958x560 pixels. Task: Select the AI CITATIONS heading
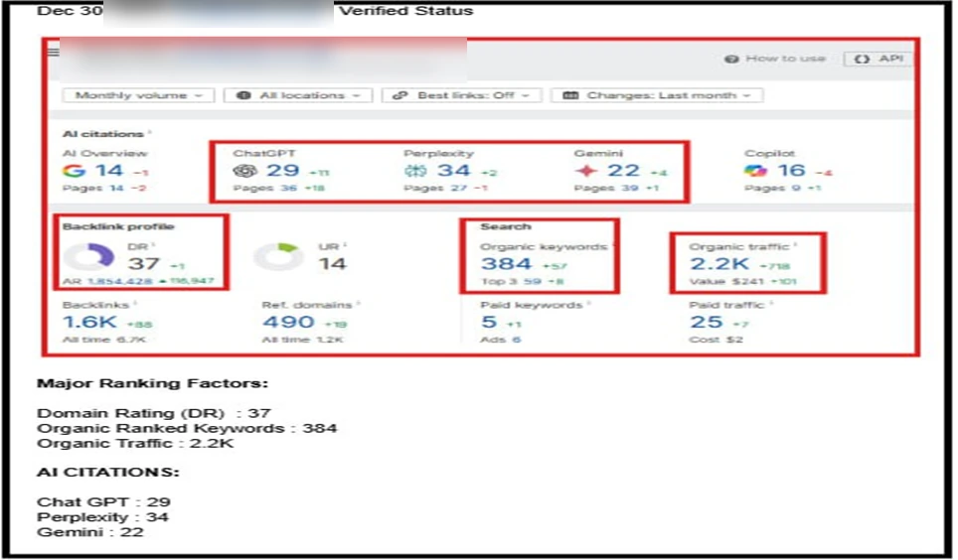[108, 472]
